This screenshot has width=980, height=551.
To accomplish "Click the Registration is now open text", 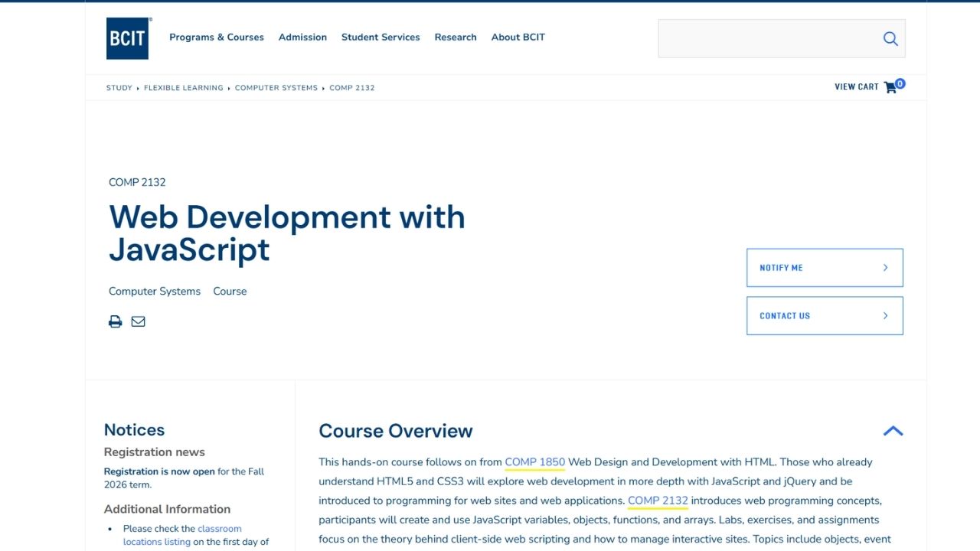I will click(x=159, y=471).
